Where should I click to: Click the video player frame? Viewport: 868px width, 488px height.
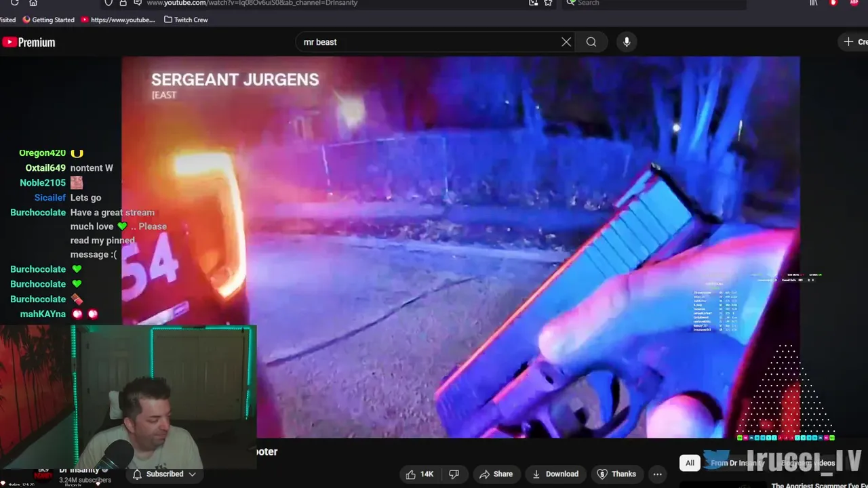[460, 247]
